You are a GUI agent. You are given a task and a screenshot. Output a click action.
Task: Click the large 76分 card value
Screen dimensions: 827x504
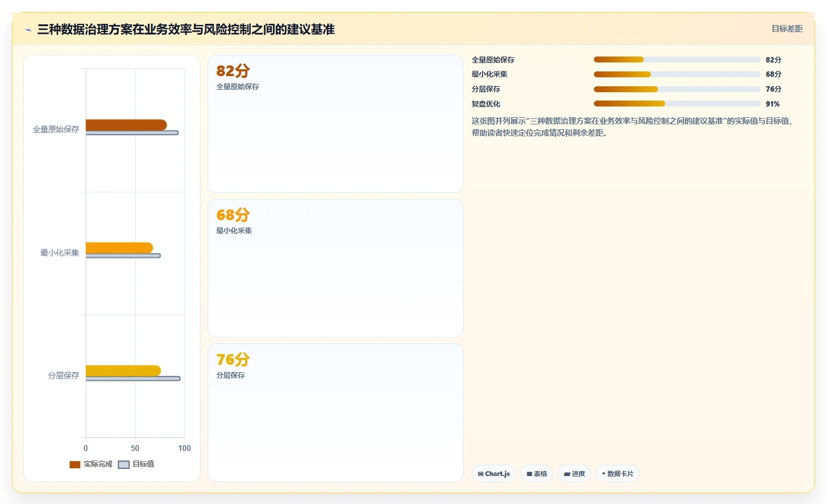[x=233, y=360]
